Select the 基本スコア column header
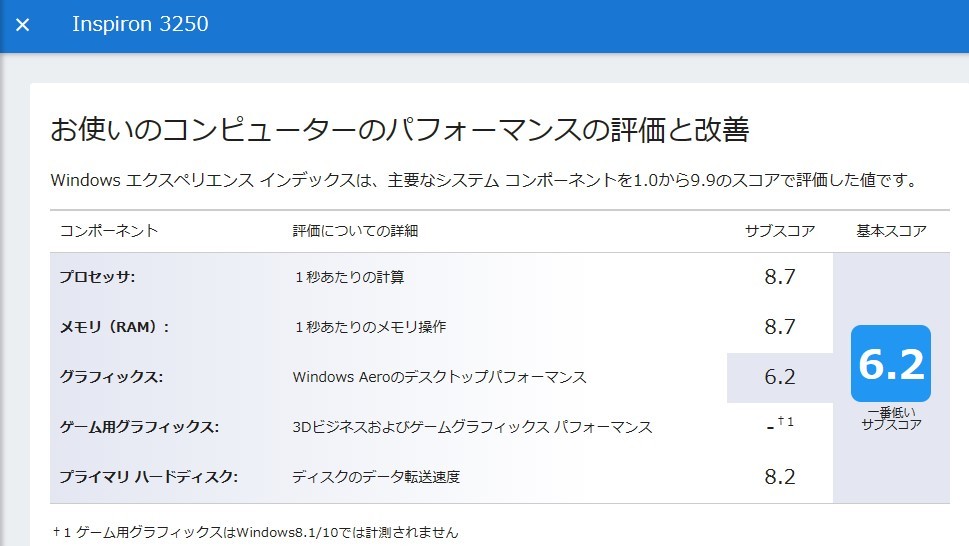The image size is (969, 546). pyautogui.click(x=891, y=231)
